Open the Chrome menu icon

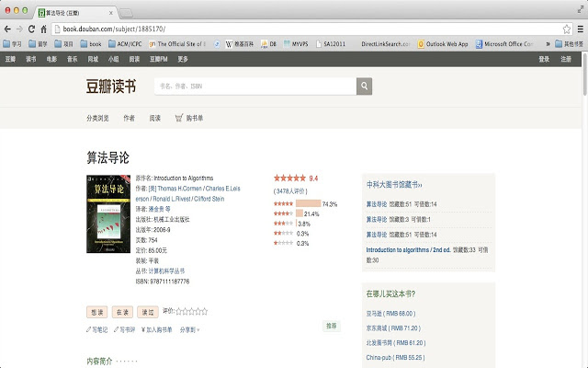click(580, 29)
